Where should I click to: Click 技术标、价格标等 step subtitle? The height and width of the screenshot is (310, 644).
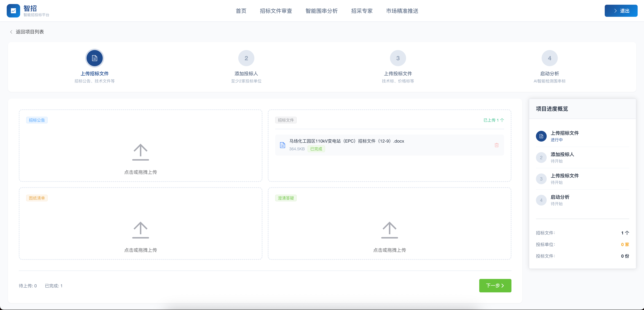(398, 81)
